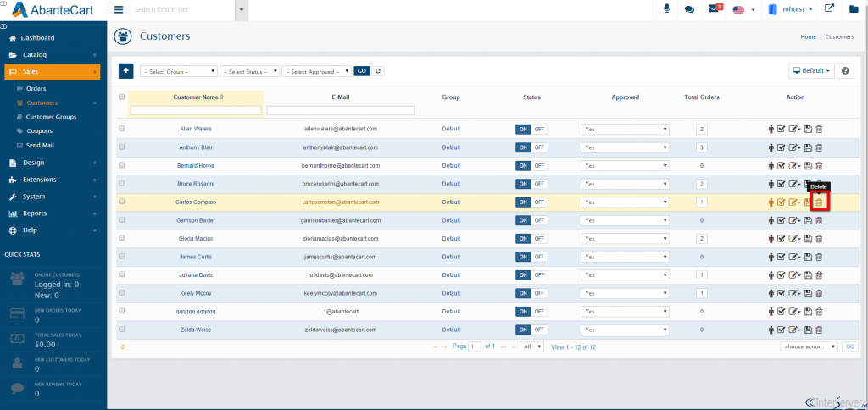Click approve check icon for qqqqqq qqqqqq
The width and height of the screenshot is (868, 410).
click(781, 312)
